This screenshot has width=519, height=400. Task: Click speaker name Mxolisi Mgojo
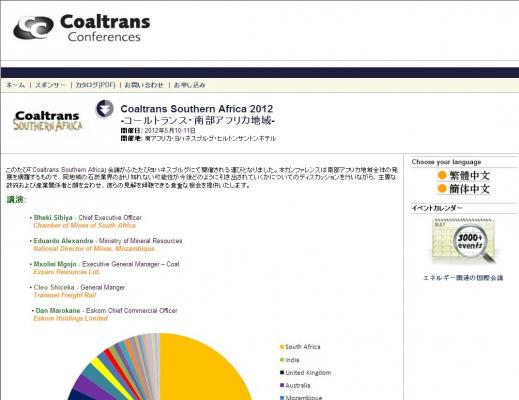click(x=55, y=264)
